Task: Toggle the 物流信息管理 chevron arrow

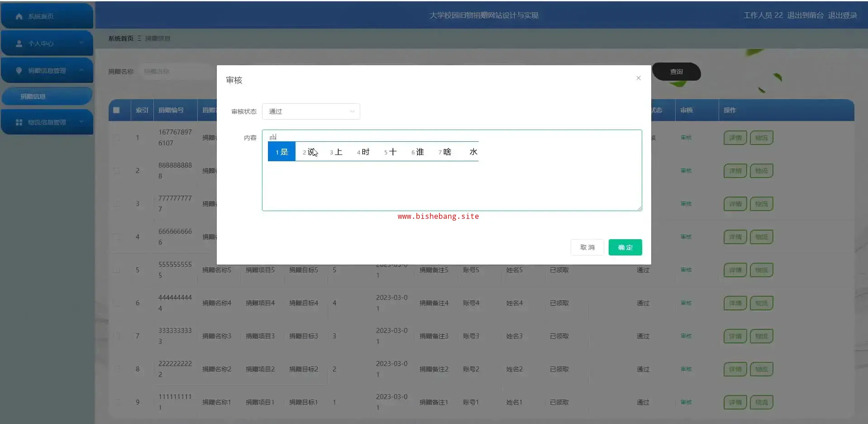Action: 81,122
